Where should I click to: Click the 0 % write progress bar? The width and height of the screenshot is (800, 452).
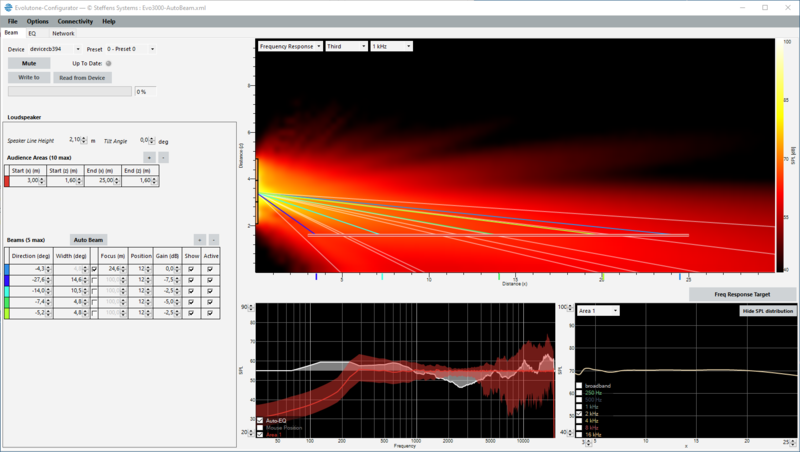tap(70, 91)
